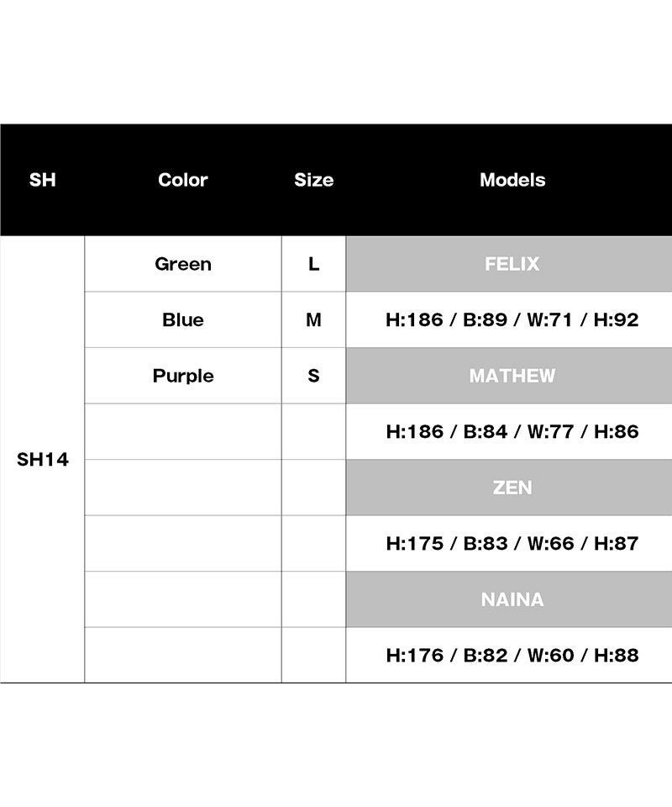Click the Size column header
The image size is (672, 807).
pos(313,180)
